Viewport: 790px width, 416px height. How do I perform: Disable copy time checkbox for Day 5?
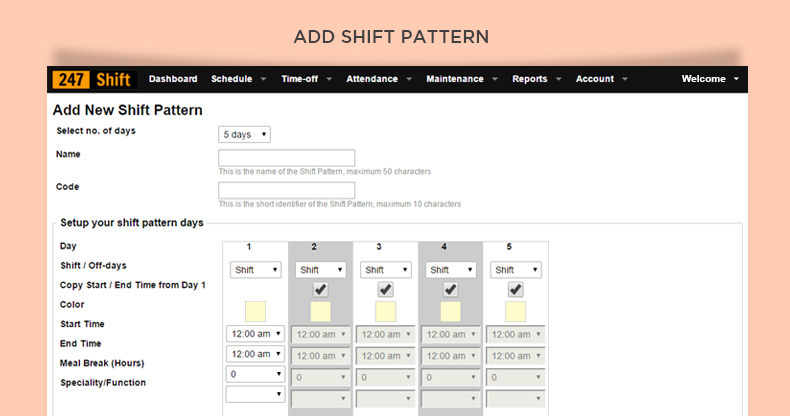pyautogui.click(x=515, y=289)
